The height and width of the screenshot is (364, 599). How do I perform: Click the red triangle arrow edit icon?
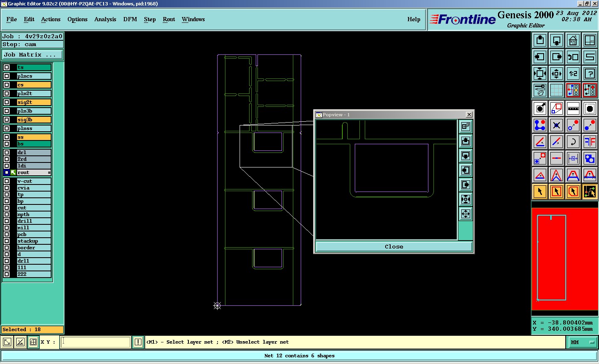(540, 175)
